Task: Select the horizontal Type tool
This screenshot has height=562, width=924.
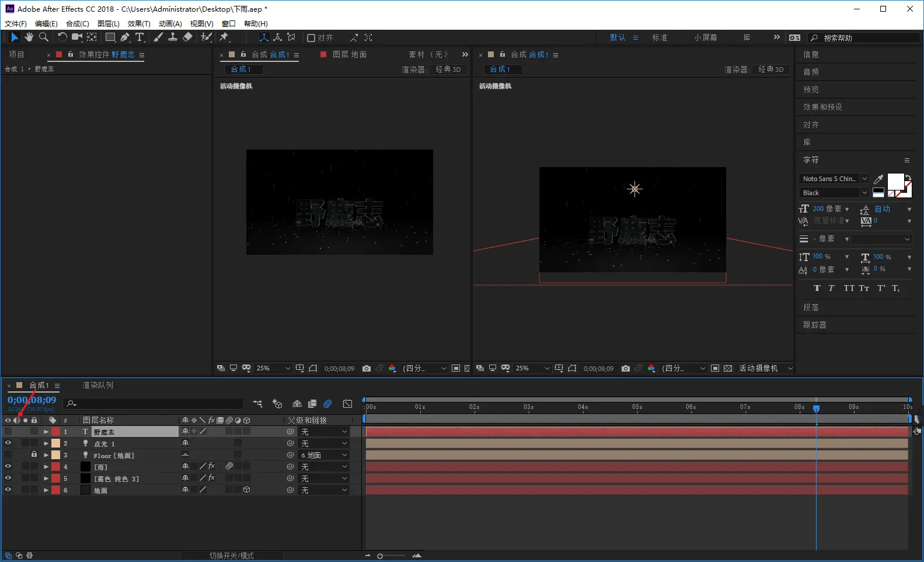Action: point(140,37)
